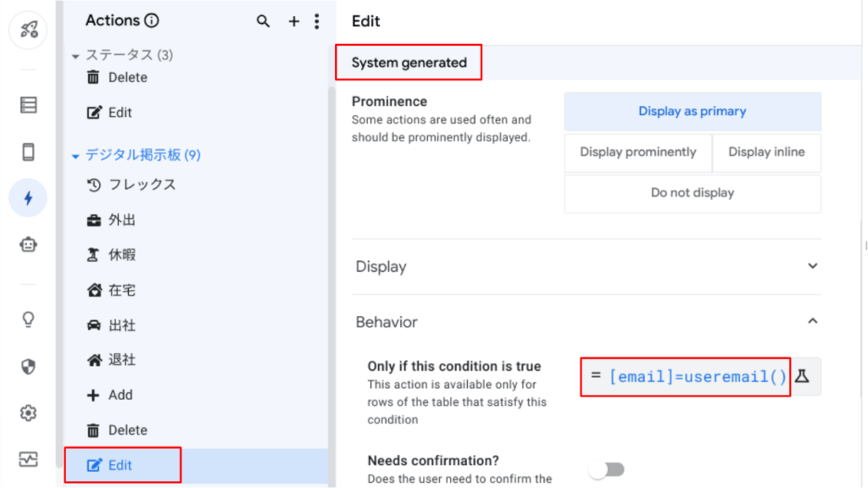Choose the Display prominently button

[637, 152]
